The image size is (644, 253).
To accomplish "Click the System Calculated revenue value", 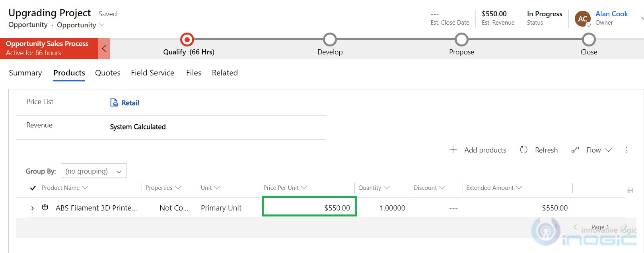I will 138,127.
